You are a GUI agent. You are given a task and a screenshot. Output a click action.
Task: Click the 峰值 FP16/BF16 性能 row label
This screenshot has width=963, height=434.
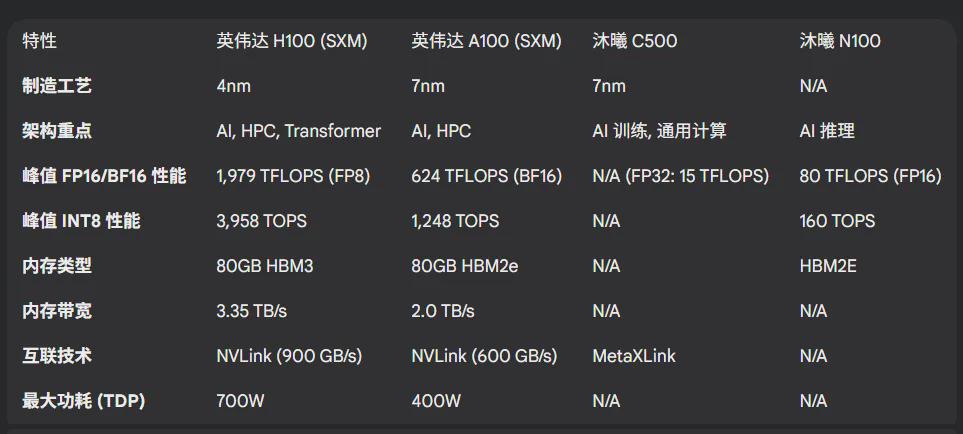pos(104,176)
